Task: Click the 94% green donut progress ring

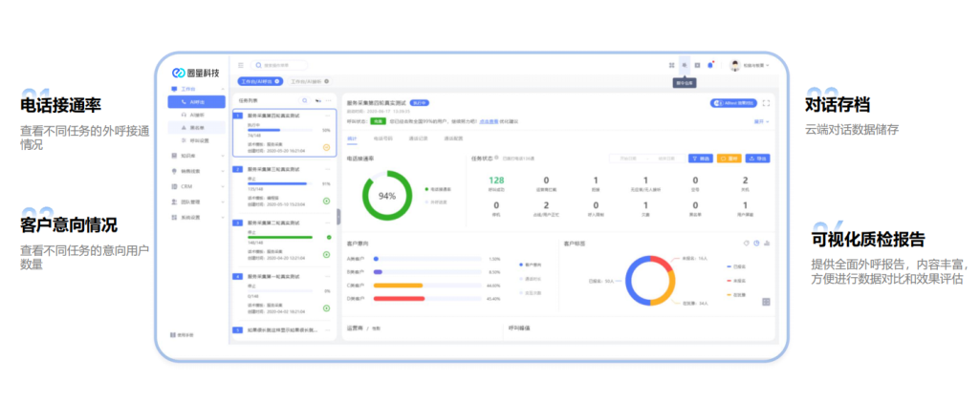Action: (x=386, y=196)
